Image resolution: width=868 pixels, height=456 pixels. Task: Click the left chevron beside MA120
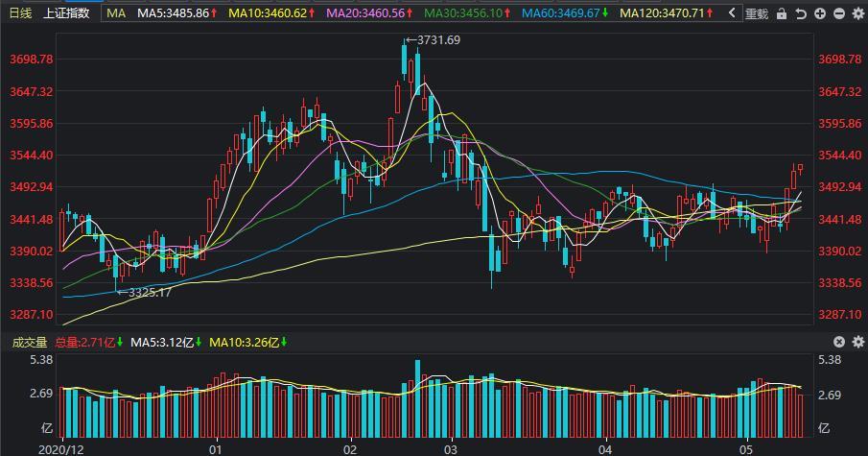pyautogui.click(x=732, y=13)
